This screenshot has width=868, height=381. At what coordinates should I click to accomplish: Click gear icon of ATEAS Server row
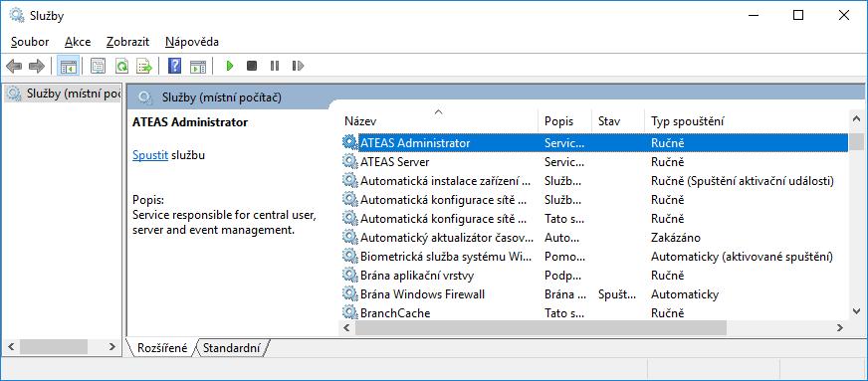(349, 161)
